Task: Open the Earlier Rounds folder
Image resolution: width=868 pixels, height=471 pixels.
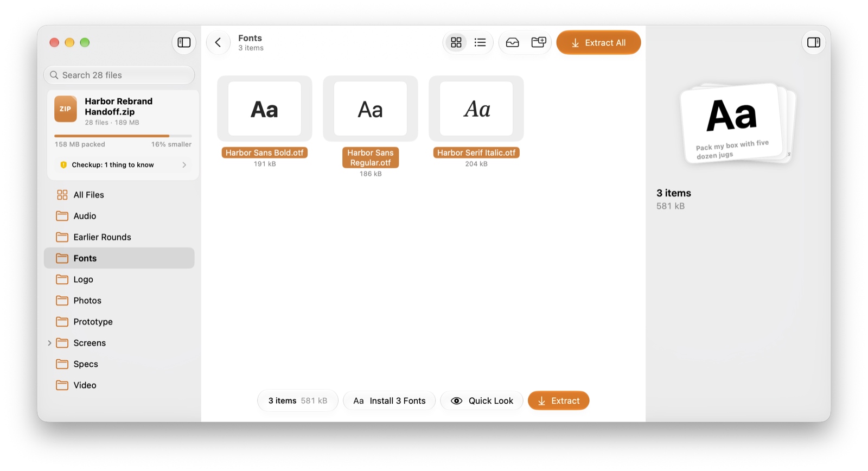Action: pos(119,237)
